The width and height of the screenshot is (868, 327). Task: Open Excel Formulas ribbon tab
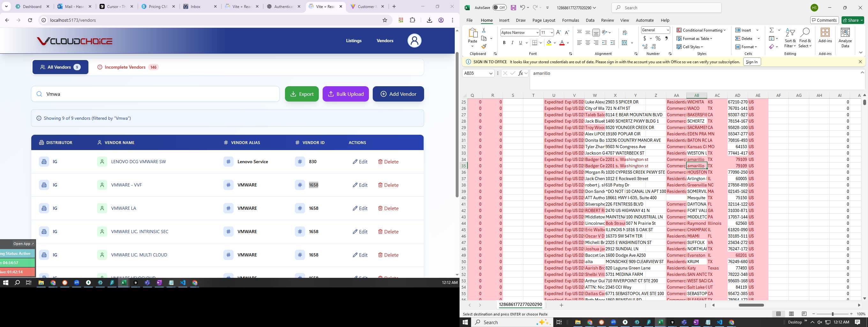tap(571, 20)
